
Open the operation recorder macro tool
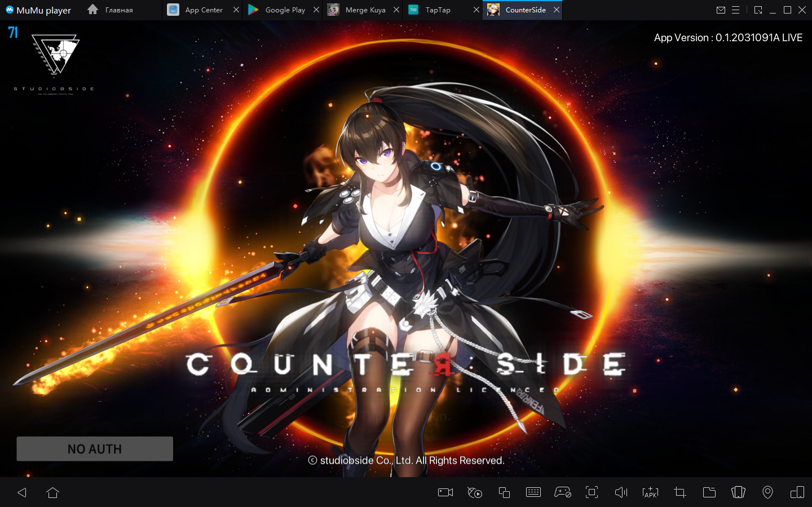[x=475, y=492]
